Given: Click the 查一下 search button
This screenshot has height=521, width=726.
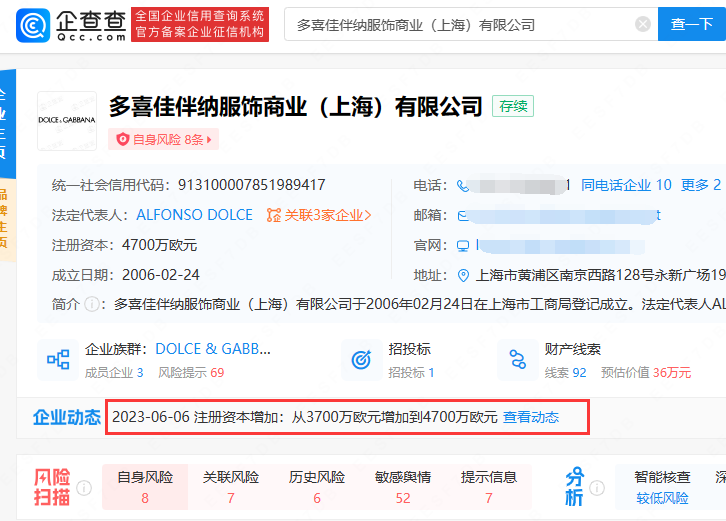Looking at the screenshot, I should pos(692,24).
